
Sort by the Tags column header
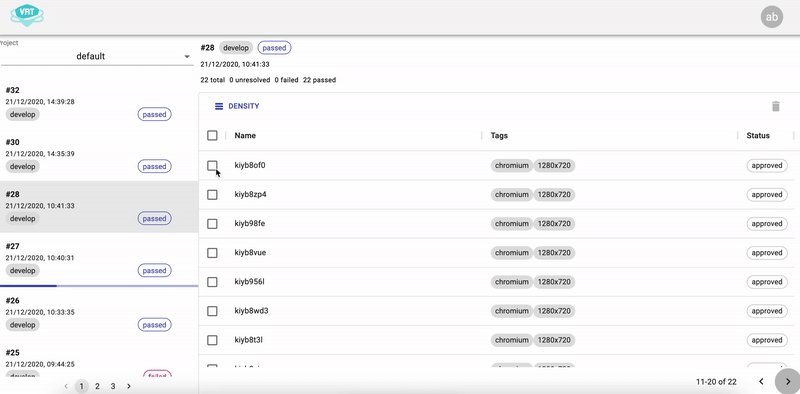pyautogui.click(x=499, y=135)
